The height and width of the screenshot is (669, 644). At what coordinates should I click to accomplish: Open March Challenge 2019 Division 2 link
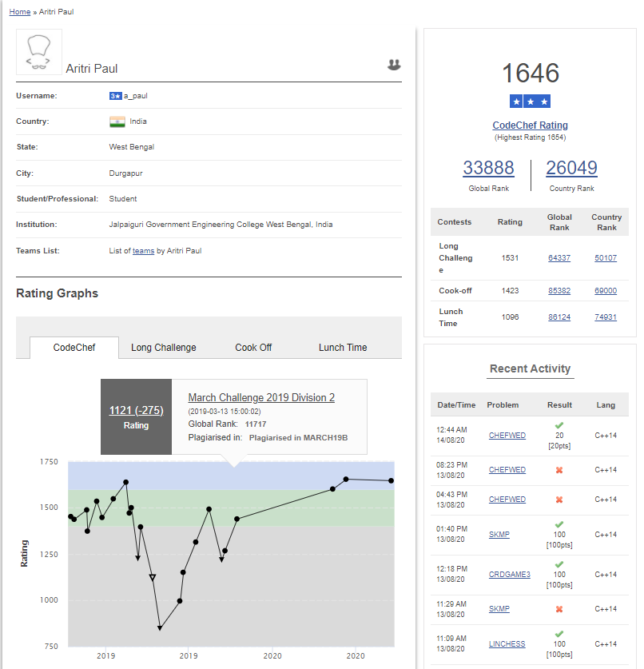click(261, 398)
